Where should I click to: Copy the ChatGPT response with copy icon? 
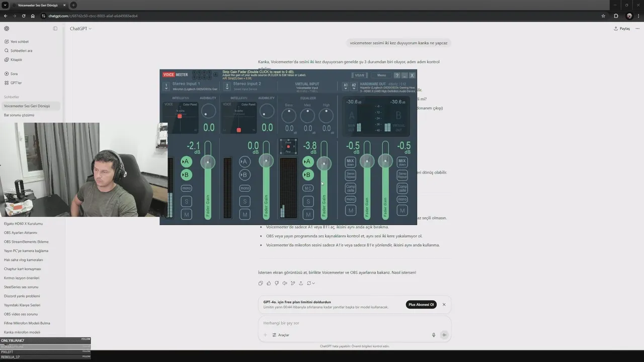[261, 283]
